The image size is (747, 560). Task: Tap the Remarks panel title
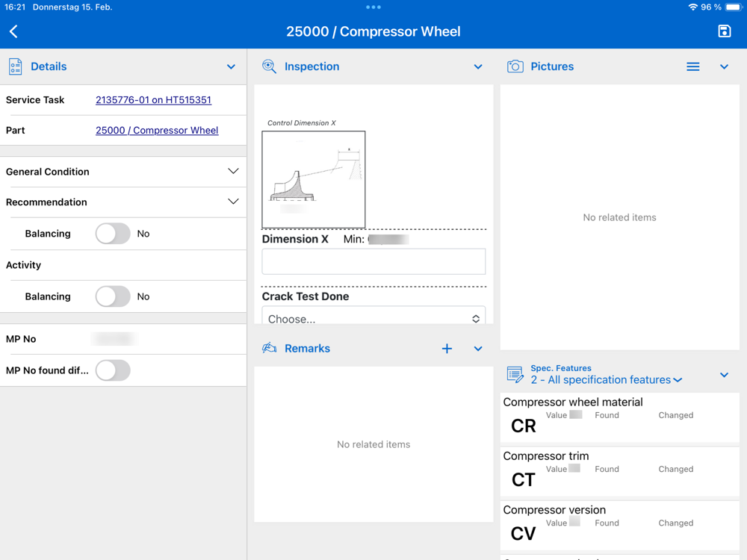pos(307,349)
